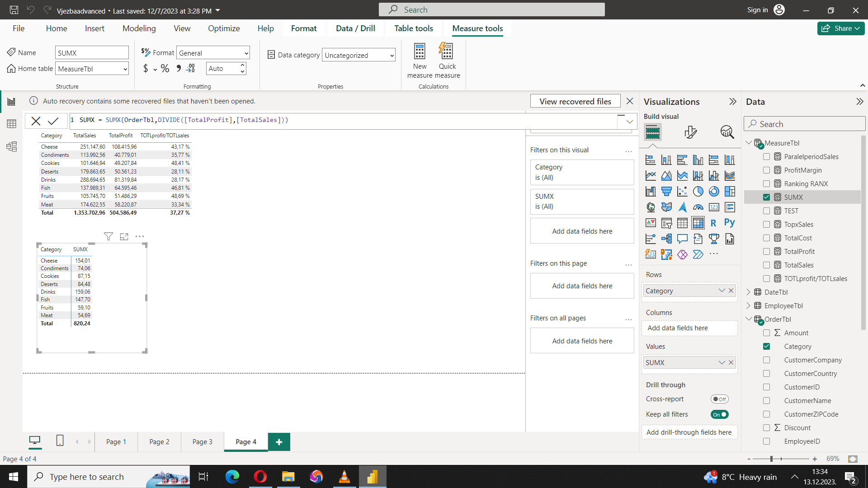868x488 pixels.
Task: Select the Line chart visual
Action: coord(651,175)
